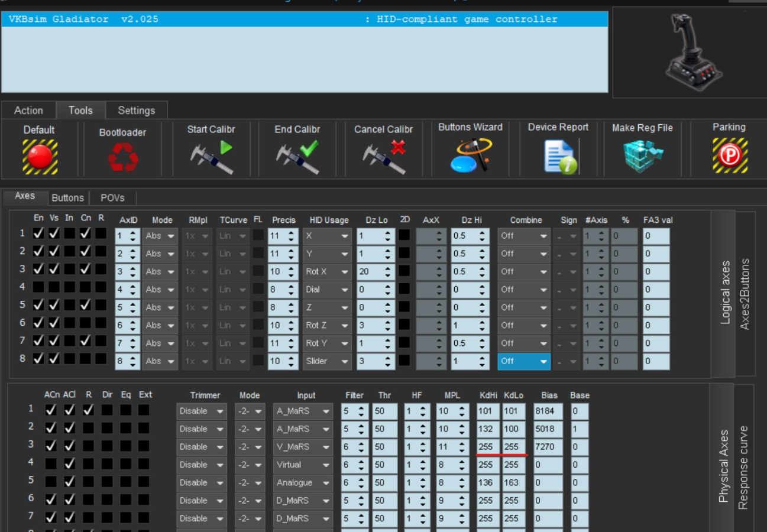Open Combine dropdown for logical axis 1
This screenshot has width=767, height=532.
524,236
